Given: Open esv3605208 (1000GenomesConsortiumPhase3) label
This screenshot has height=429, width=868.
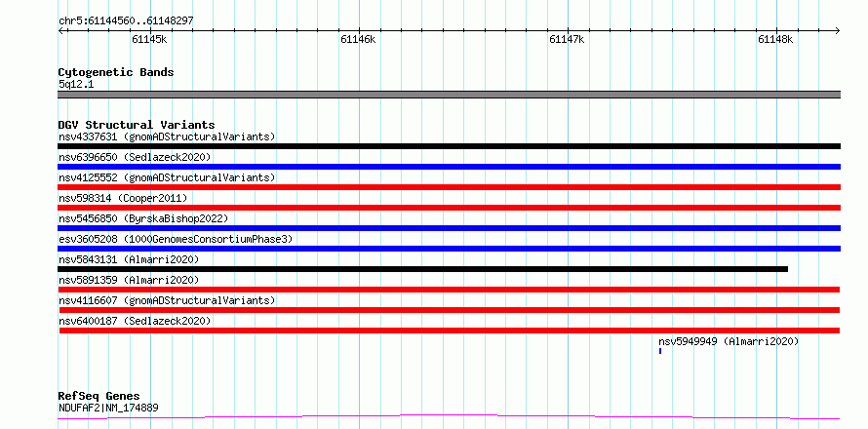Looking at the screenshot, I should click(176, 239).
